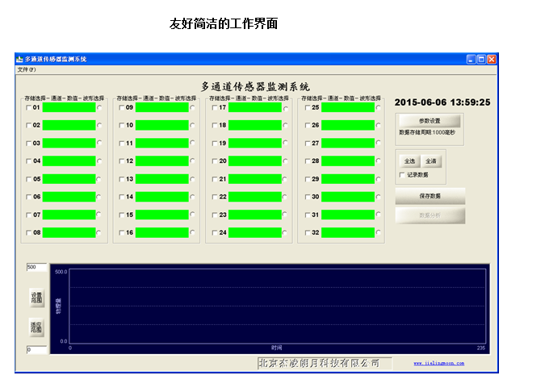Select the waveform radio button for channel 16
Screen dimensions: 545x392
[192, 233]
